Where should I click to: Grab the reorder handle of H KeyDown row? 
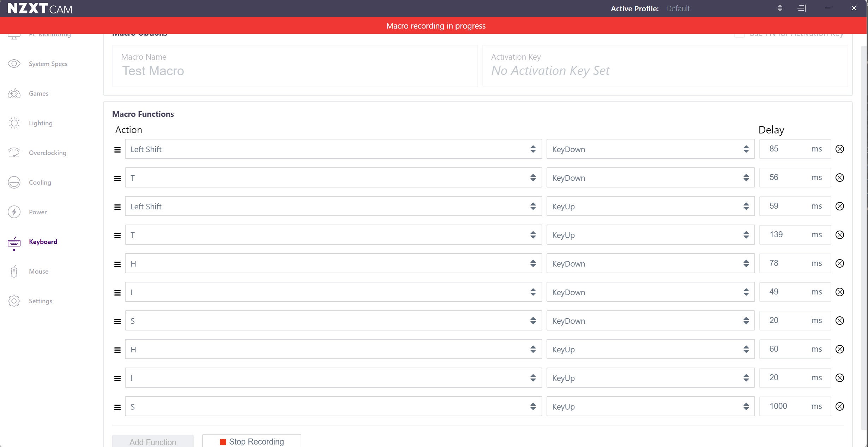pyautogui.click(x=117, y=264)
